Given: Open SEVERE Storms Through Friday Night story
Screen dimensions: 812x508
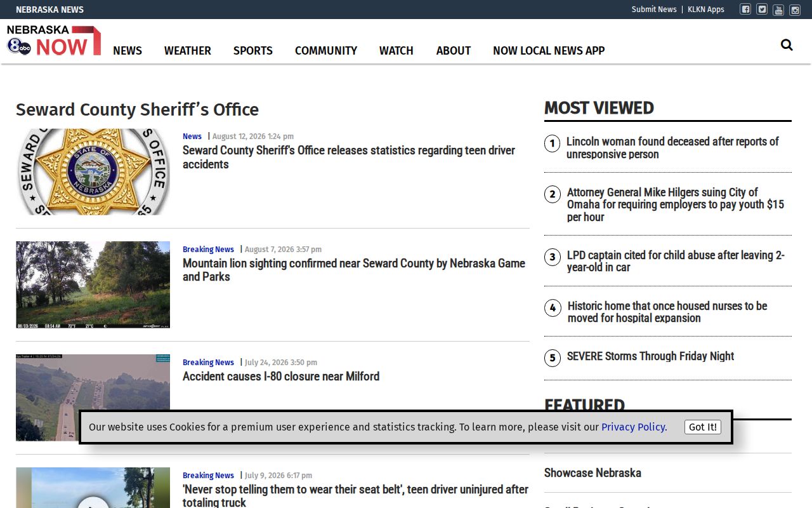Looking at the screenshot, I should (650, 356).
